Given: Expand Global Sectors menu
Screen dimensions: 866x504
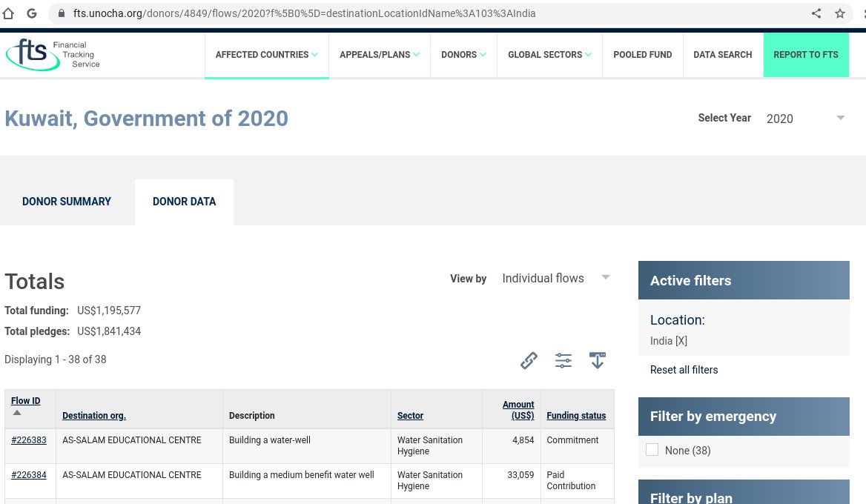Looking at the screenshot, I should click(x=549, y=55).
